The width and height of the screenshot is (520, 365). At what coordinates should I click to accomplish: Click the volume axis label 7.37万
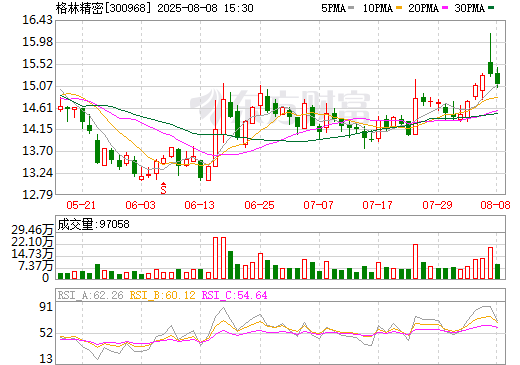point(36,266)
